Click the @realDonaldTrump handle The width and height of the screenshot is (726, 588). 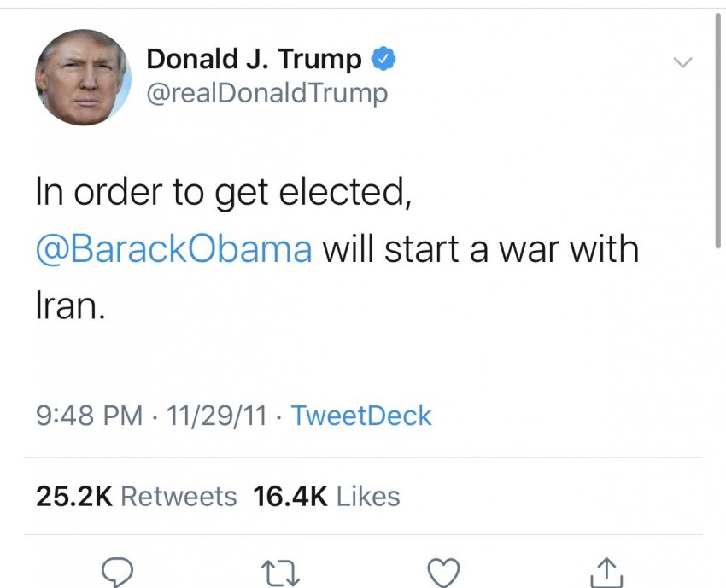266,92
